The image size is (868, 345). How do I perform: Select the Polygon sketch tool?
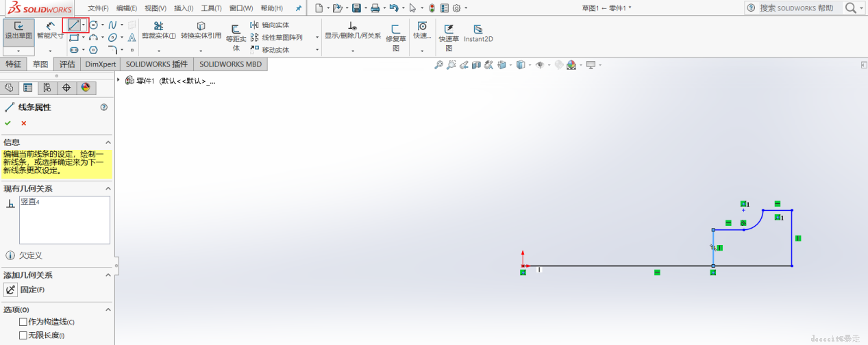(94, 50)
